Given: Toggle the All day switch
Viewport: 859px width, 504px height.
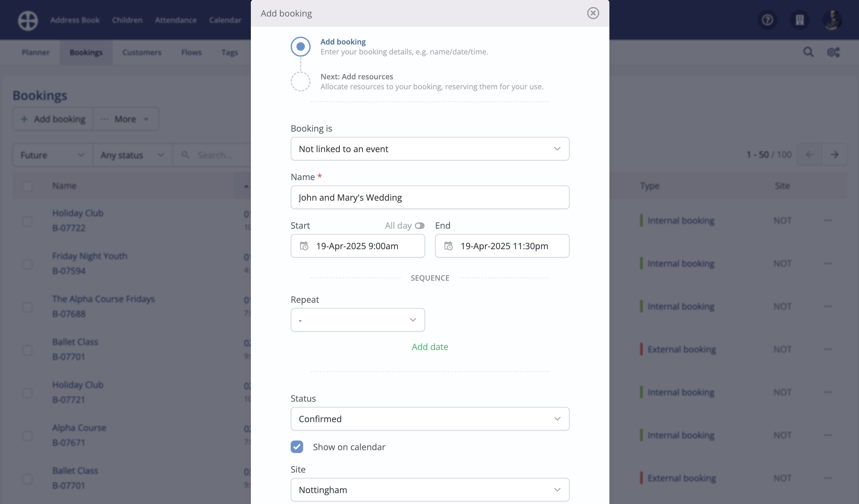Looking at the screenshot, I should [419, 226].
